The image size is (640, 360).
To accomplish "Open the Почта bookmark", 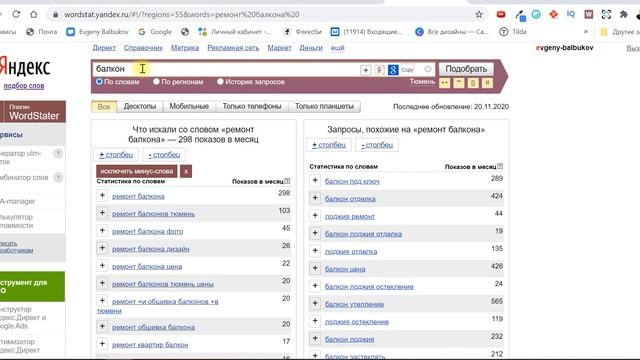I will (x=42, y=31).
